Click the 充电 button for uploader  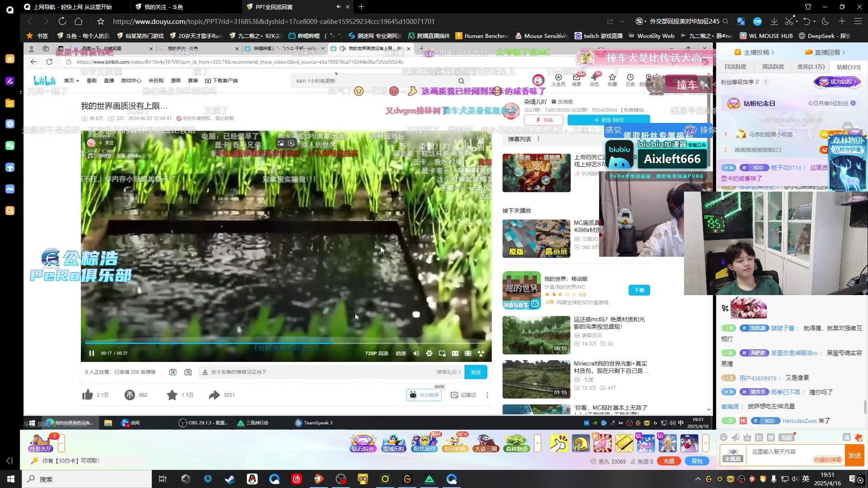click(544, 120)
